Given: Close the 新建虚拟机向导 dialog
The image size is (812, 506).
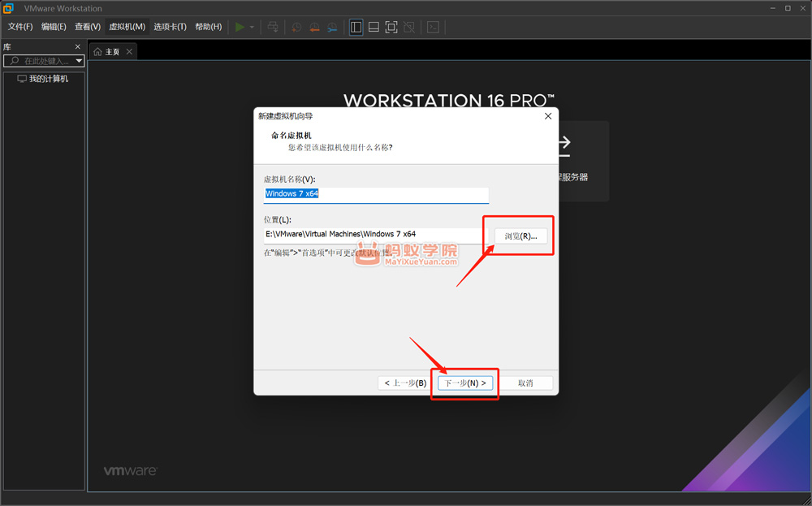Looking at the screenshot, I should point(548,116).
